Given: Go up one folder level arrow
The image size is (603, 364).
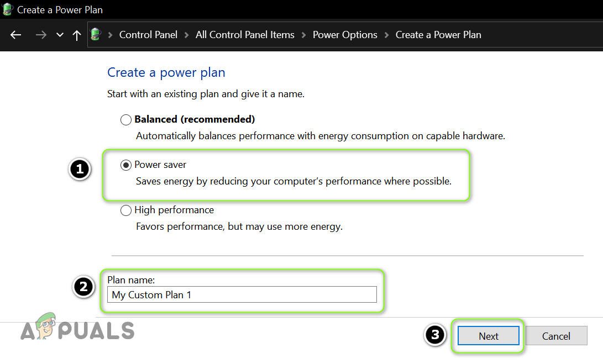Looking at the screenshot, I should pyautogui.click(x=77, y=35).
